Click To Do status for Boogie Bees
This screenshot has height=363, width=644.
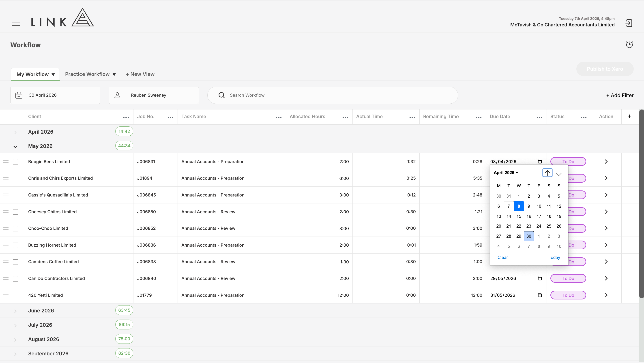click(568, 162)
